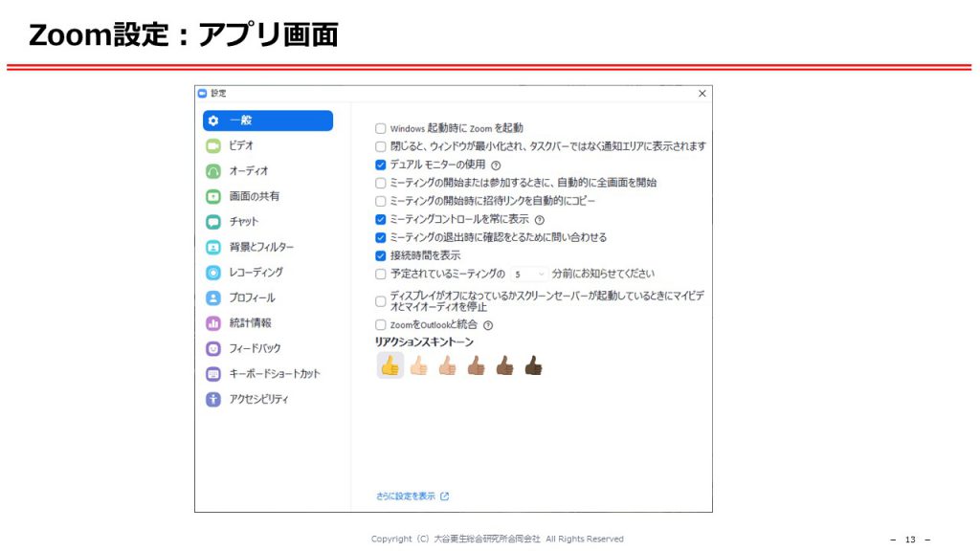
Task: Uncheck ミーティングコントロールを常に表示
Action: pos(381,219)
